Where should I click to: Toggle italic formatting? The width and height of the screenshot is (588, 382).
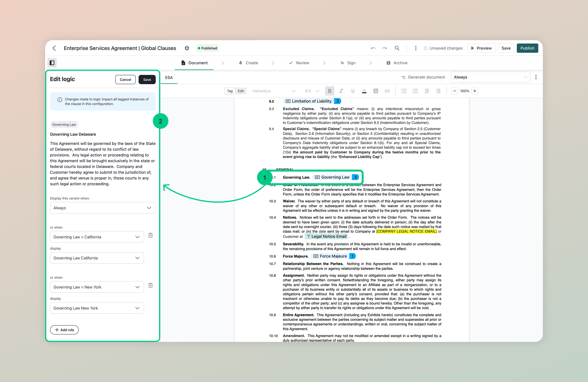(341, 91)
